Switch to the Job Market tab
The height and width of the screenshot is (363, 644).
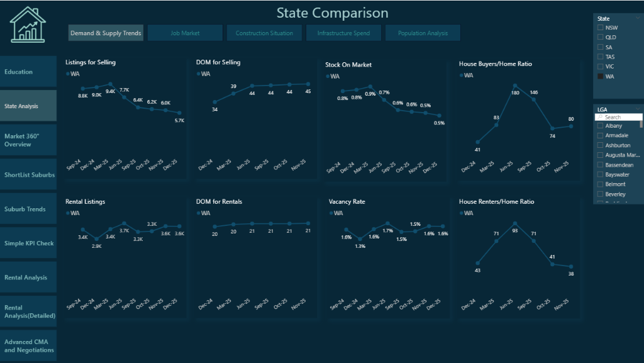point(185,32)
